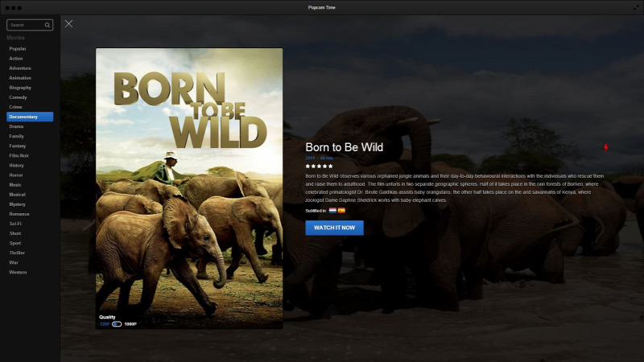644x362 pixels.
Task: Open the Romance category
Action: (x=19, y=214)
